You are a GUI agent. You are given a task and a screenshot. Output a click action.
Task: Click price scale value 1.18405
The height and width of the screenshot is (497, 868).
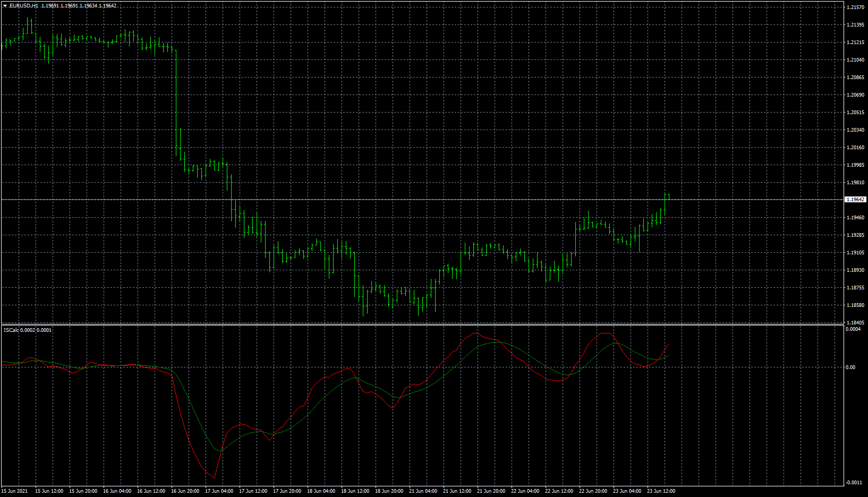click(855, 323)
